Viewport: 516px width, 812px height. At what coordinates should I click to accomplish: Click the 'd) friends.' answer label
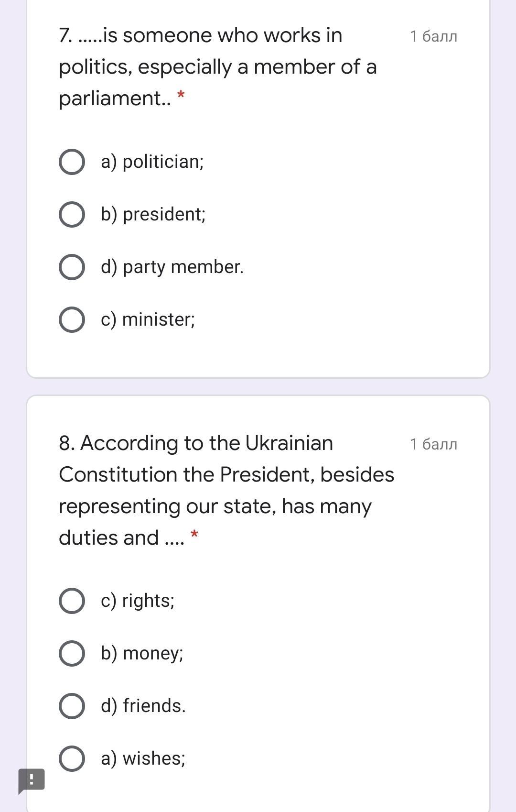pos(143,706)
